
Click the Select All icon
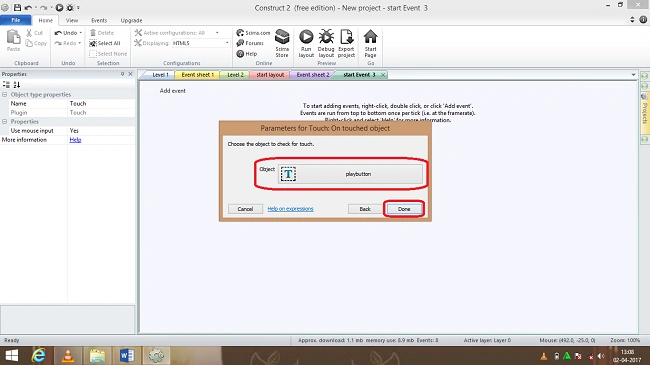93,43
